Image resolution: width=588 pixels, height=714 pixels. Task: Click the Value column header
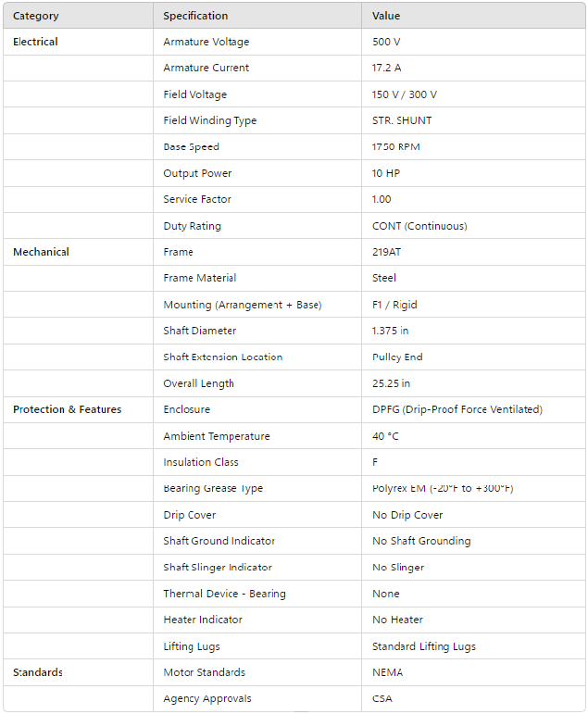pos(386,16)
